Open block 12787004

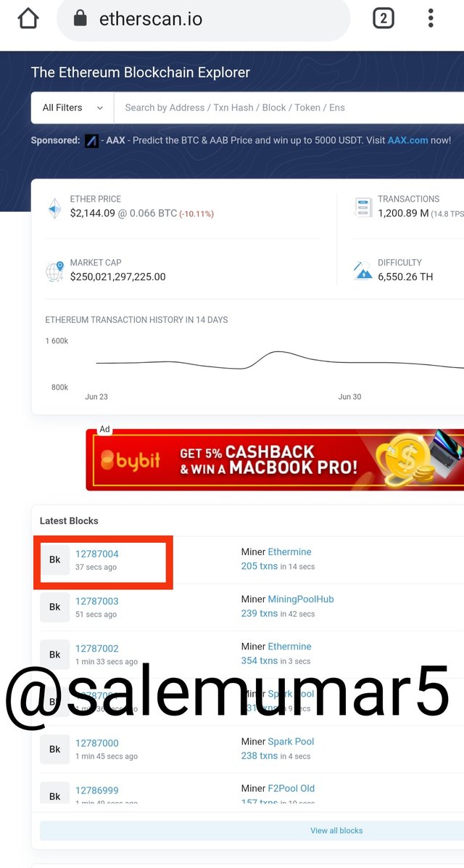96,554
